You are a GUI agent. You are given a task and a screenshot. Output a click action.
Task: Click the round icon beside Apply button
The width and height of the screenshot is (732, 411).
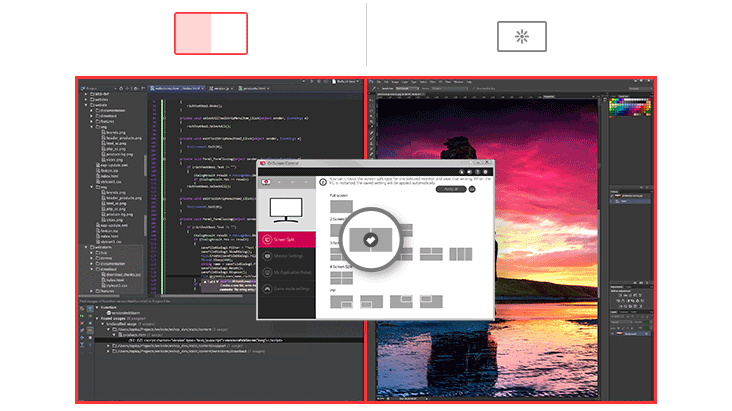[x=472, y=189]
